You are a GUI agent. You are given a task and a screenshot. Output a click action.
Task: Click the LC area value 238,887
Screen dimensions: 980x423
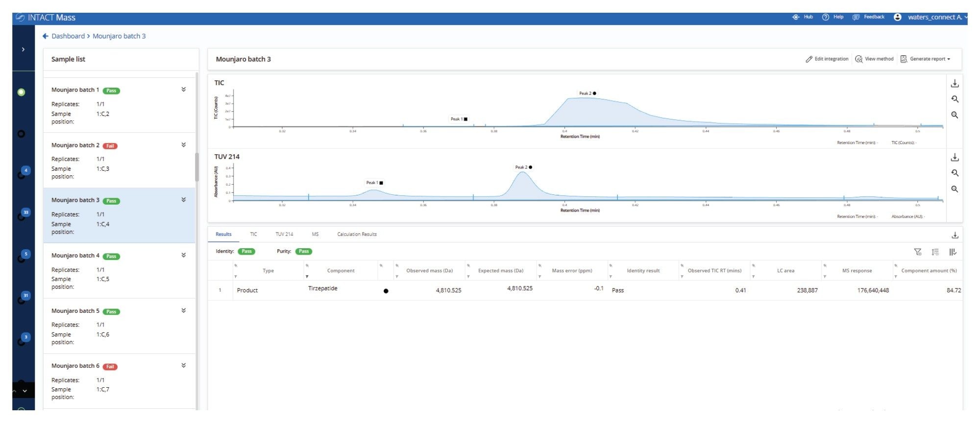pyautogui.click(x=807, y=290)
